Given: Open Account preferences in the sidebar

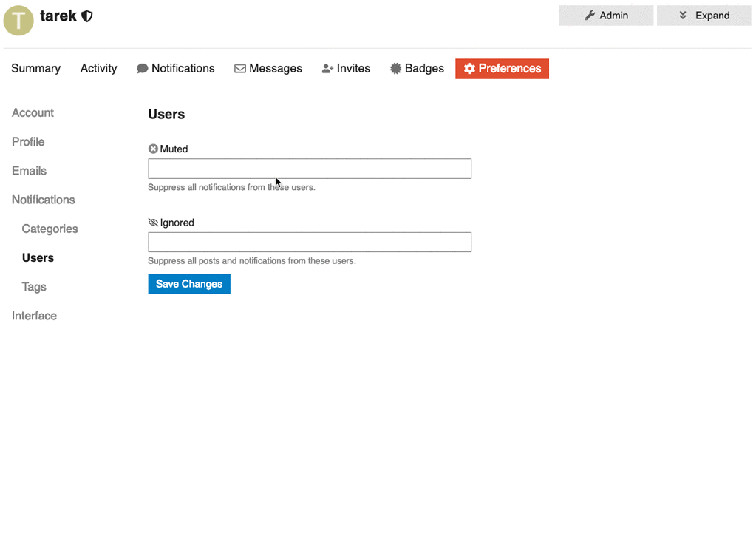Looking at the screenshot, I should point(33,113).
